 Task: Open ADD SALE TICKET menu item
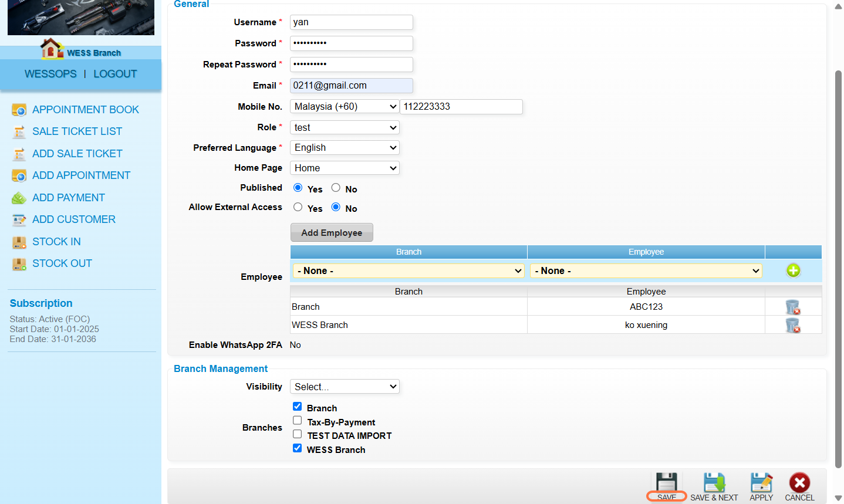click(77, 154)
